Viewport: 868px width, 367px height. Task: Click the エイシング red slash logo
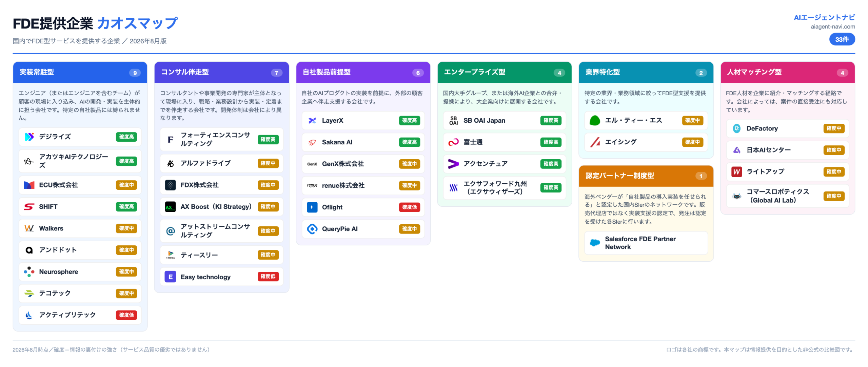point(595,142)
